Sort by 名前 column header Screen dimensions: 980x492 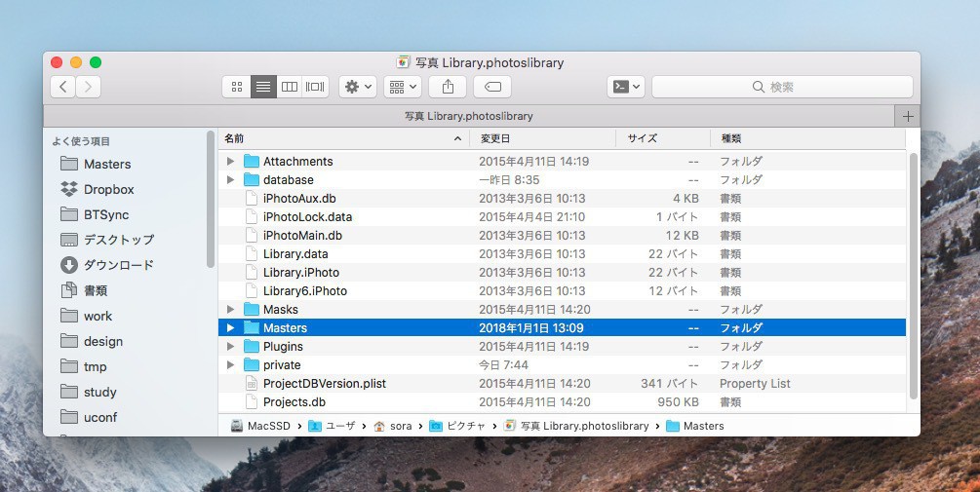[x=344, y=138]
